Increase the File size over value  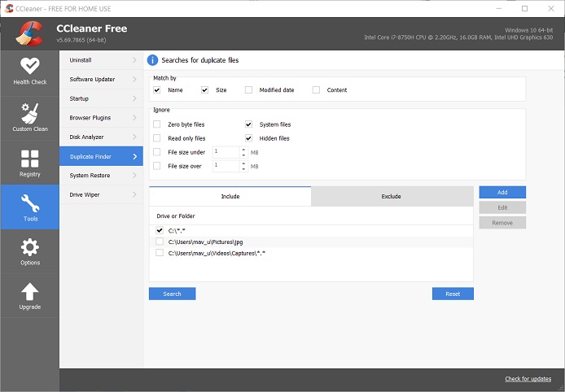[243, 163]
